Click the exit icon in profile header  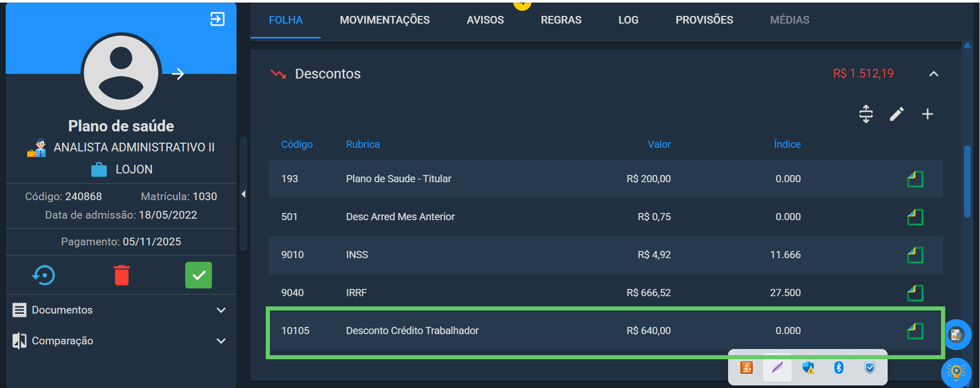[218, 20]
